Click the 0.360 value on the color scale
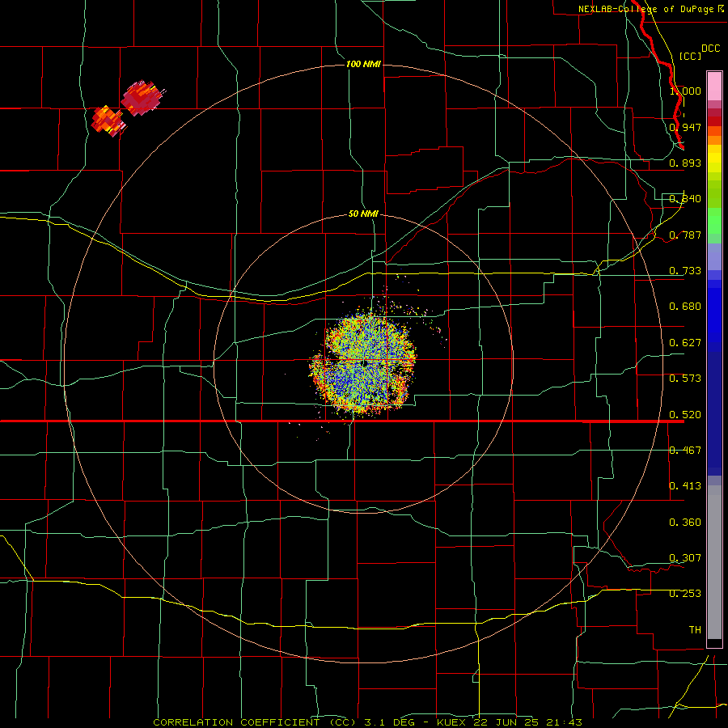Screen dimensions: 728x728 click(x=685, y=523)
